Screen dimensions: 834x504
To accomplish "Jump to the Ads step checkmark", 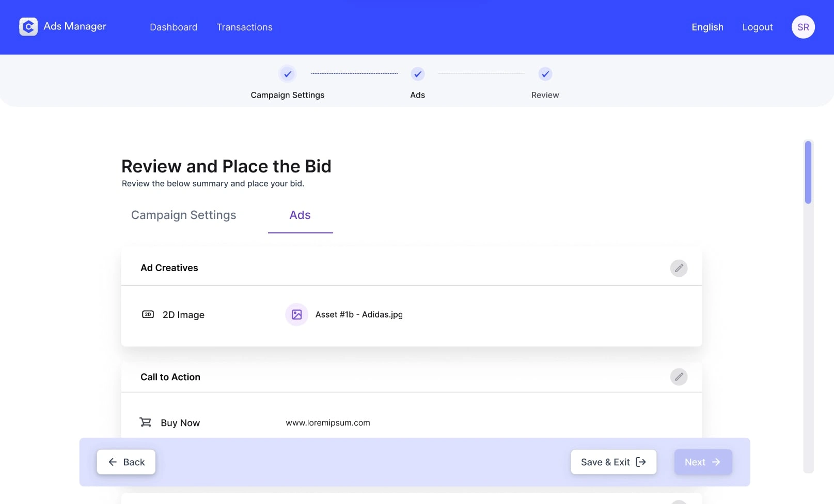I will tap(418, 74).
